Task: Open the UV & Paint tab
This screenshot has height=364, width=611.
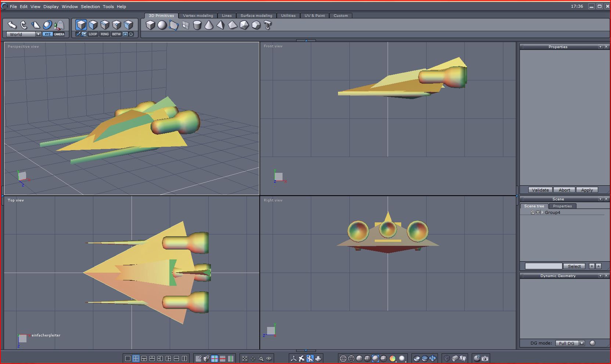Action: (x=315, y=15)
